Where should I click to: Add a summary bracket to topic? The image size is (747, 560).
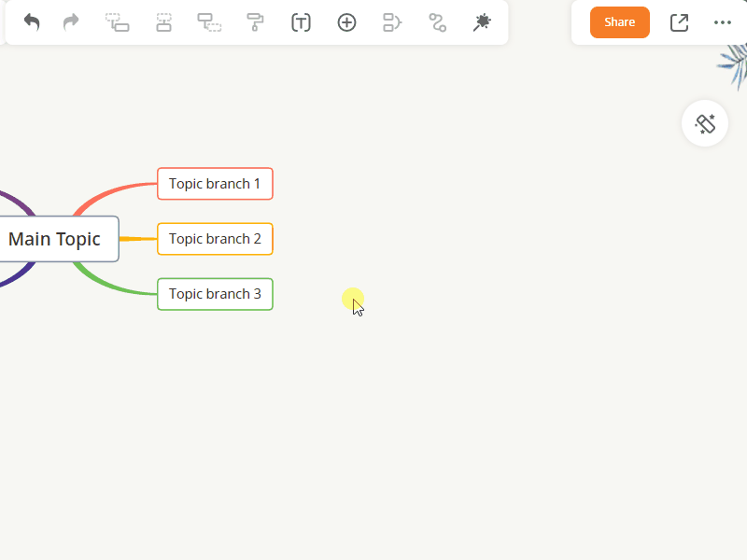pyautogui.click(x=392, y=22)
